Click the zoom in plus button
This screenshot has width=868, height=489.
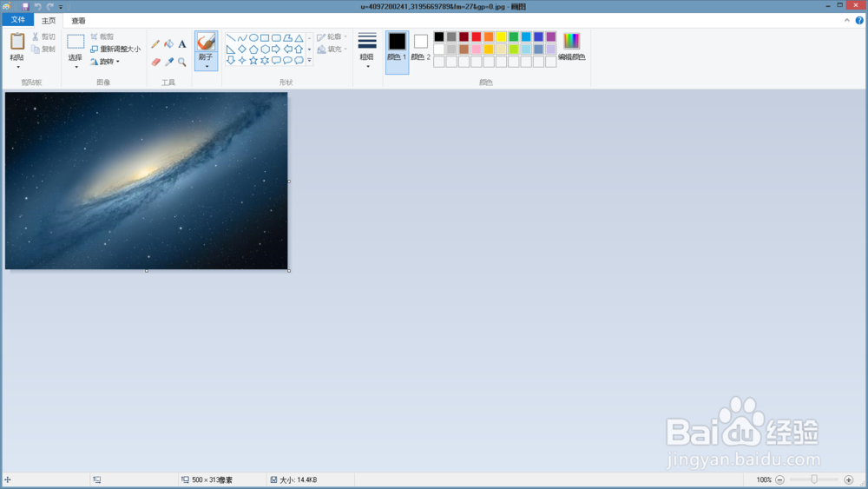point(849,479)
